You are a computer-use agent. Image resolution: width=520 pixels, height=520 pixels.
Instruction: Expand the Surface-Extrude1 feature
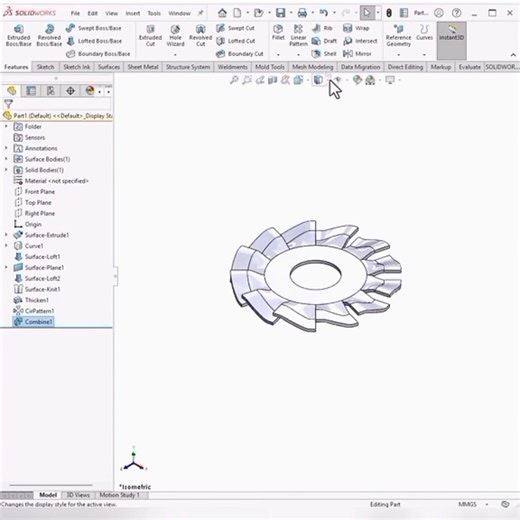(6, 235)
